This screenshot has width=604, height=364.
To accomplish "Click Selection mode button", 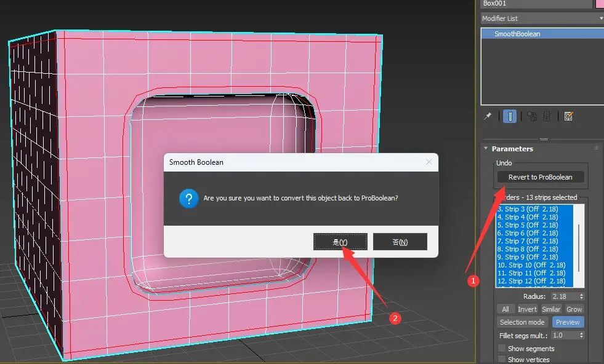I will point(522,322).
